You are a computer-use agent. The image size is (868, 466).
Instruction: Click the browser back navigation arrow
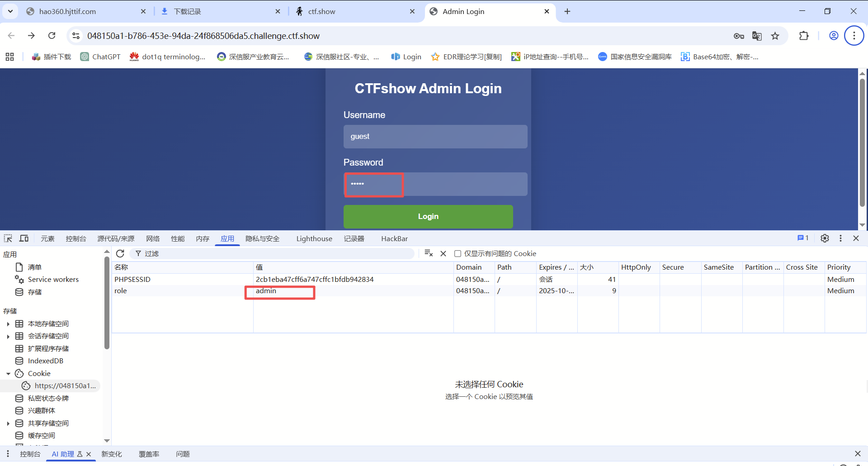click(11, 36)
